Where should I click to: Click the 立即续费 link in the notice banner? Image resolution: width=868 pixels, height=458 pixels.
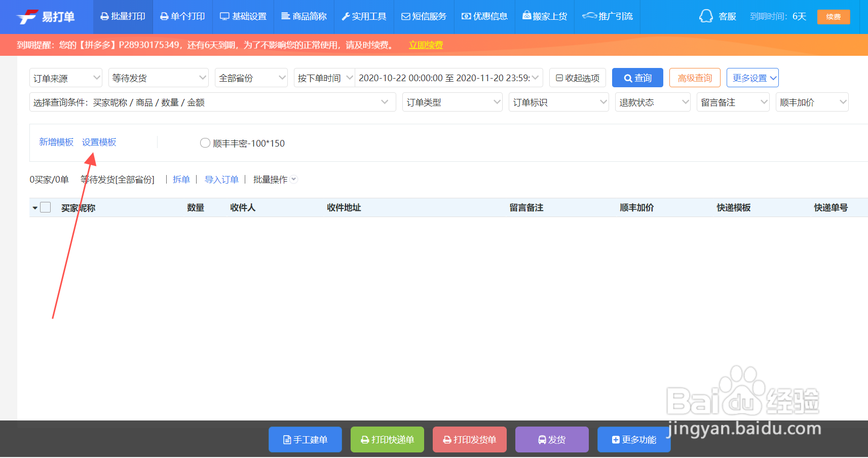(x=425, y=45)
